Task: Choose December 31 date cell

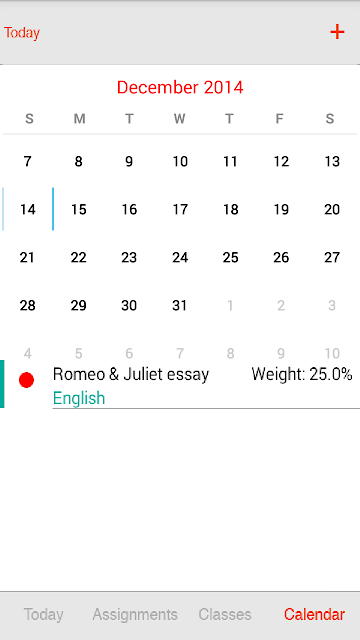Action: (x=180, y=305)
